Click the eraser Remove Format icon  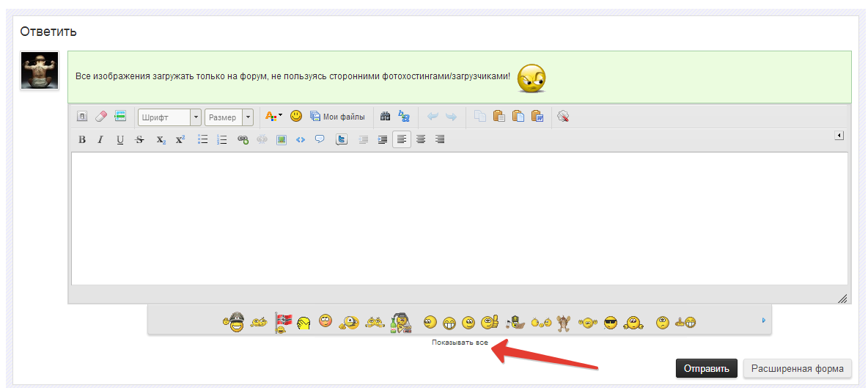click(x=100, y=116)
